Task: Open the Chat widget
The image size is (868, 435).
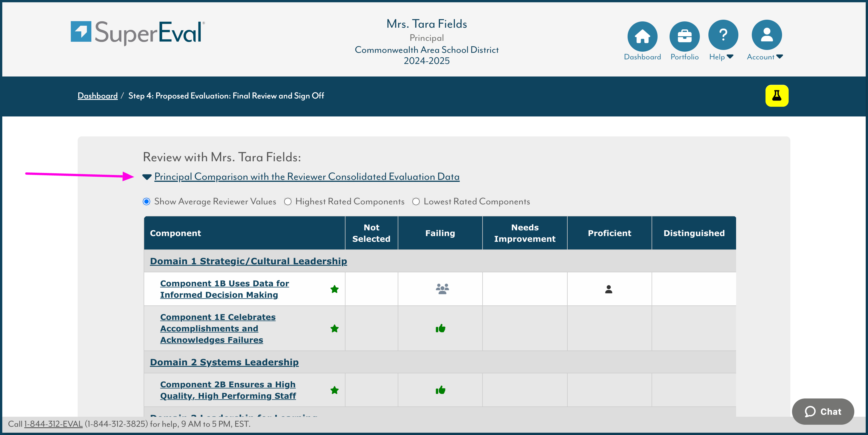Action: coord(823,411)
